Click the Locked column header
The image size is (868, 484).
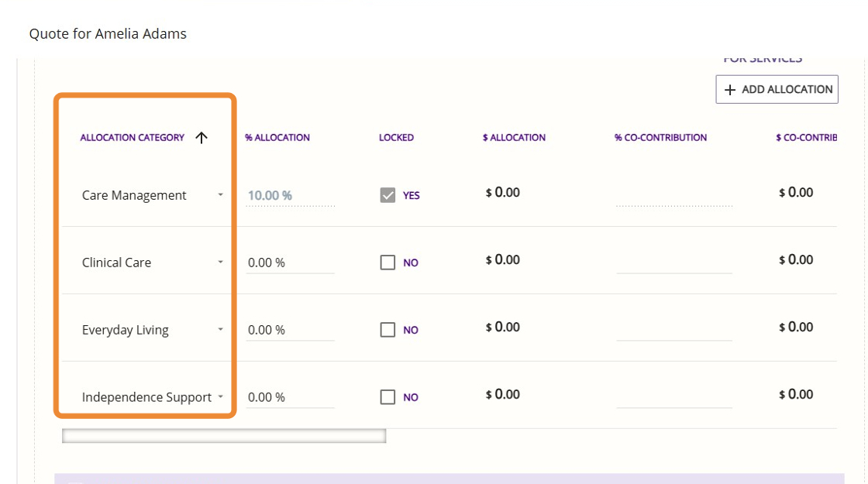pyautogui.click(x=396, y=138)
